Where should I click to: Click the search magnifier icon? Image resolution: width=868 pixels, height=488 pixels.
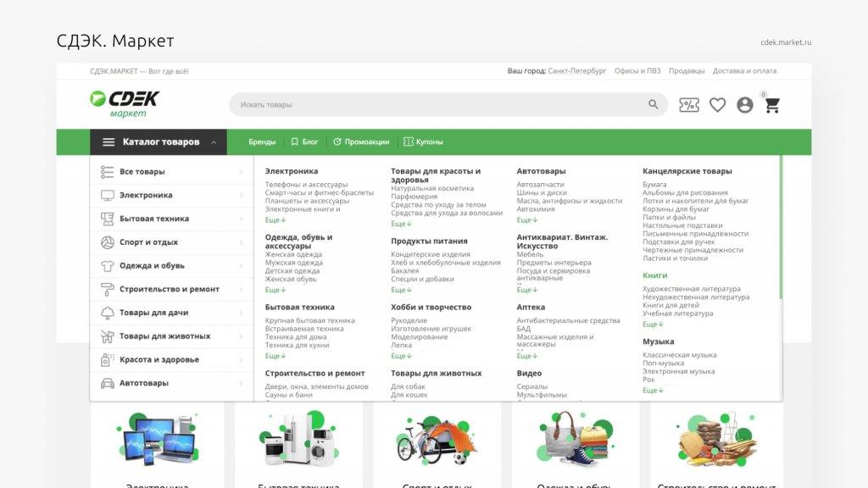tap(654, 104)
